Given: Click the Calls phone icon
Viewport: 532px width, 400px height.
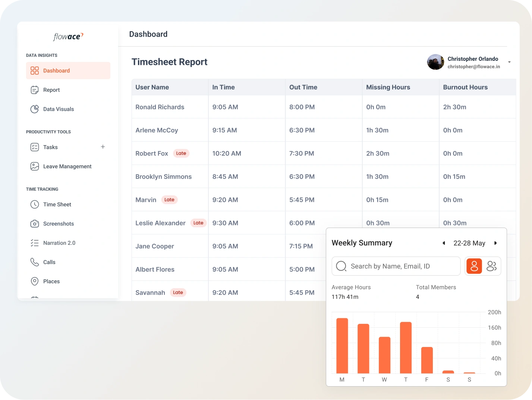Looking at the screenshot, I should pyautogui.click(x=35, y=262).
